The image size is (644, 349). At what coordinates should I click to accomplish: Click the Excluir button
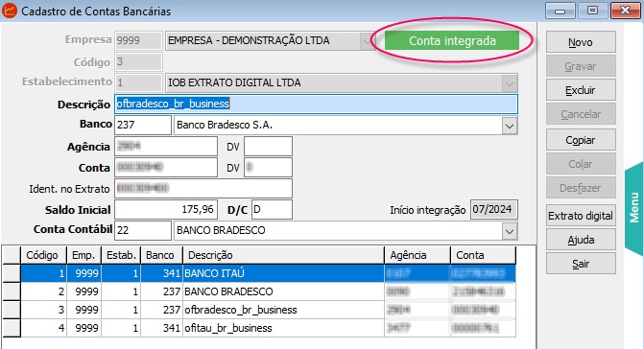point(581,90)
